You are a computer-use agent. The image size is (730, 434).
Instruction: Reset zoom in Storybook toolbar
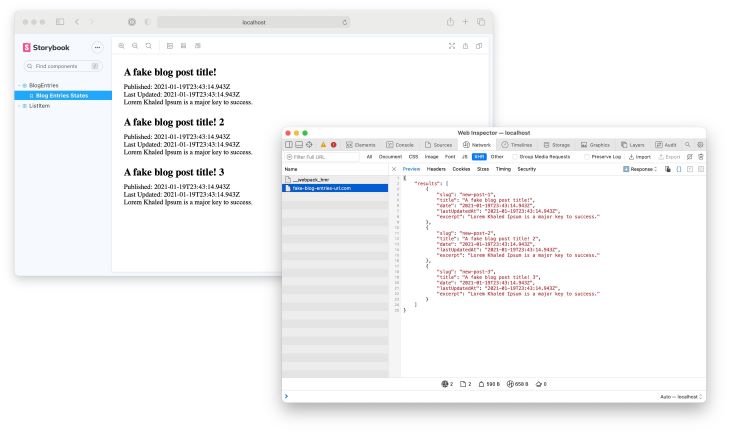coord(149,46)
